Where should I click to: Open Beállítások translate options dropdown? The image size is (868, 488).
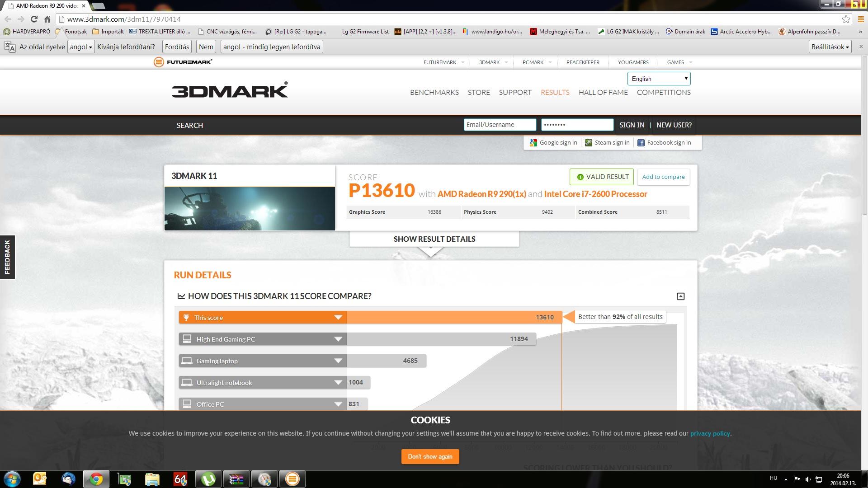(x=830, y=47)
